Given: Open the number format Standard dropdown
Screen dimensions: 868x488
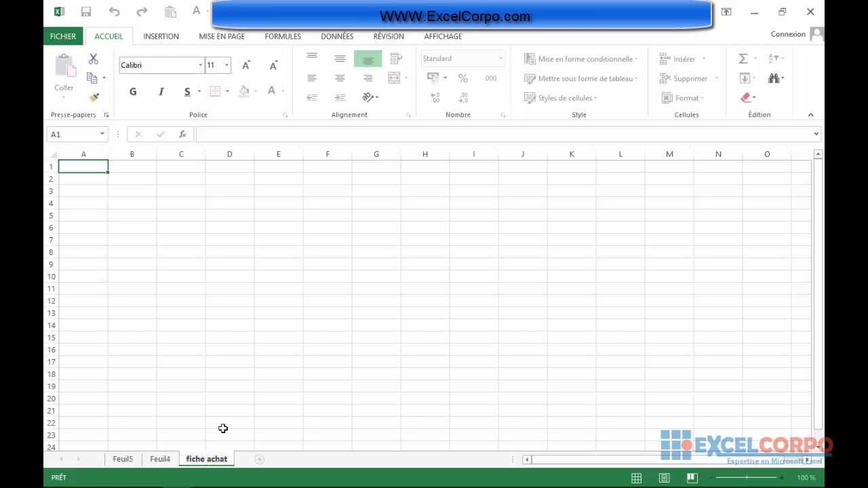Looking at the screenshot, I should (x=500, y=58).
